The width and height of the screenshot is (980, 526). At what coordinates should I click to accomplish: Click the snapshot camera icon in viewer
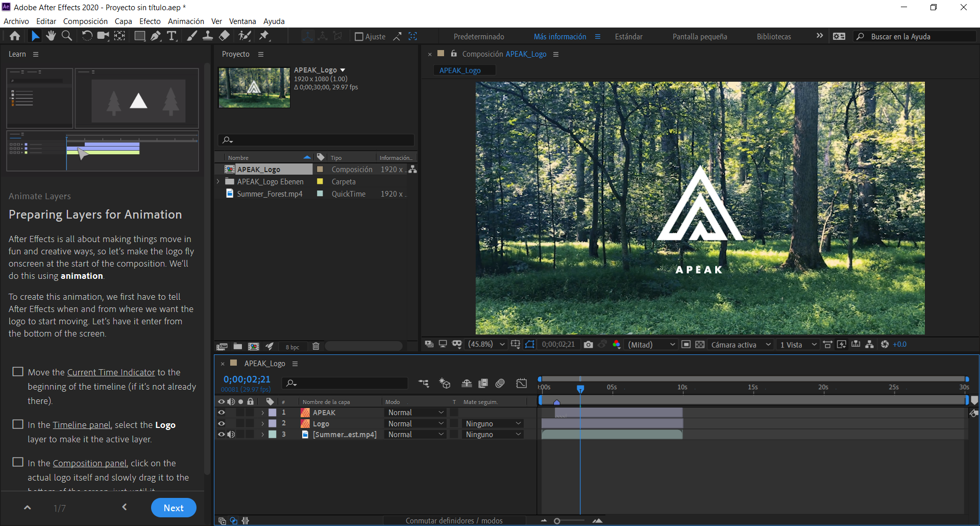pyautogui.click(x=588, y=345)
